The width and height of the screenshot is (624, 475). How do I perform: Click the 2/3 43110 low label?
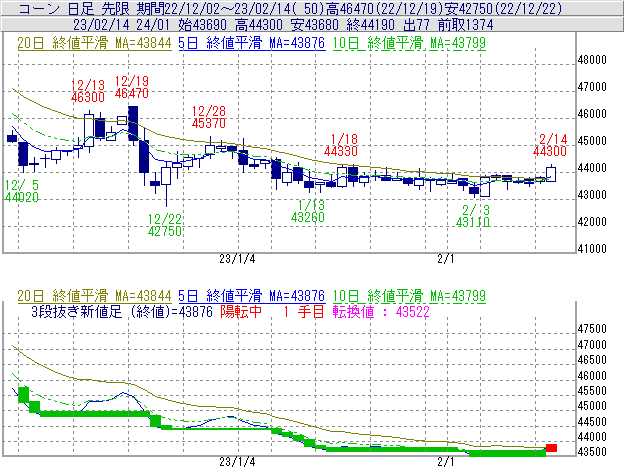pos(473,216)
